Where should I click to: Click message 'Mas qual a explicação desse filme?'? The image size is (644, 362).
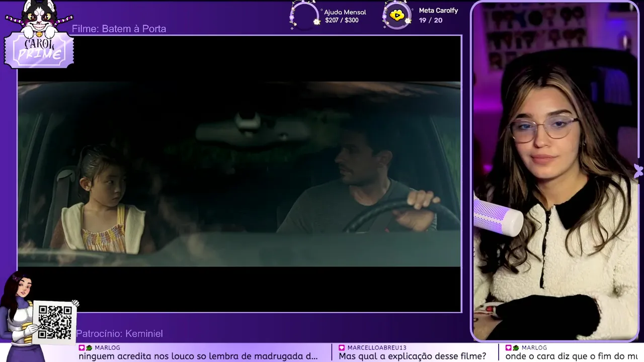(x=413, y=356)
